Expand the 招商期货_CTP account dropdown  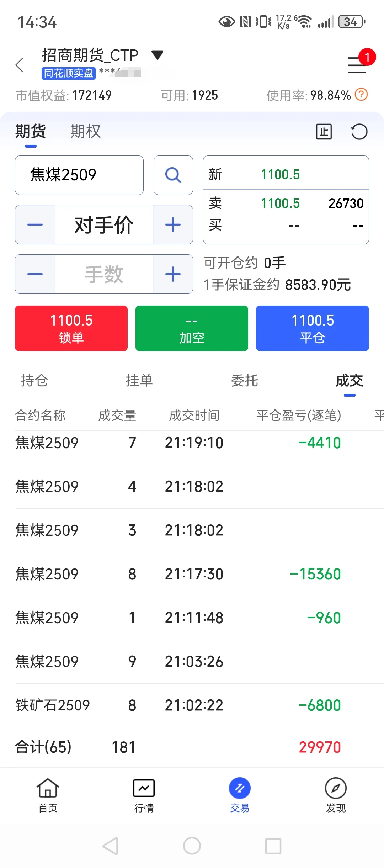[157, 55]
